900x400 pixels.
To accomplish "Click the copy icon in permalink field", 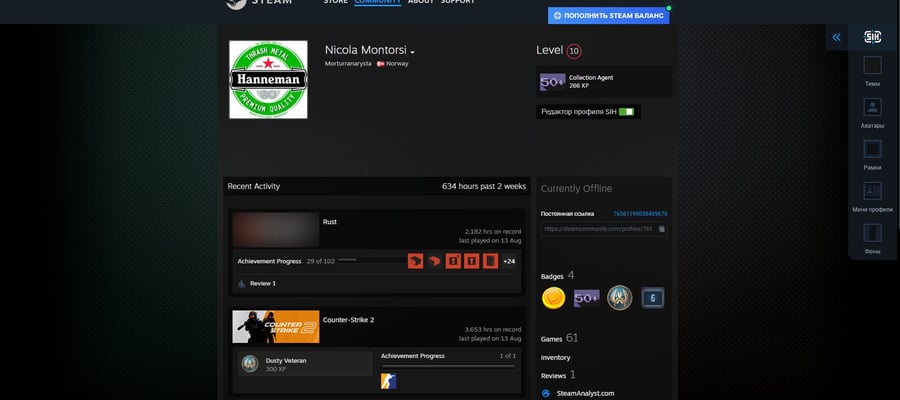I will pos(661,229).
